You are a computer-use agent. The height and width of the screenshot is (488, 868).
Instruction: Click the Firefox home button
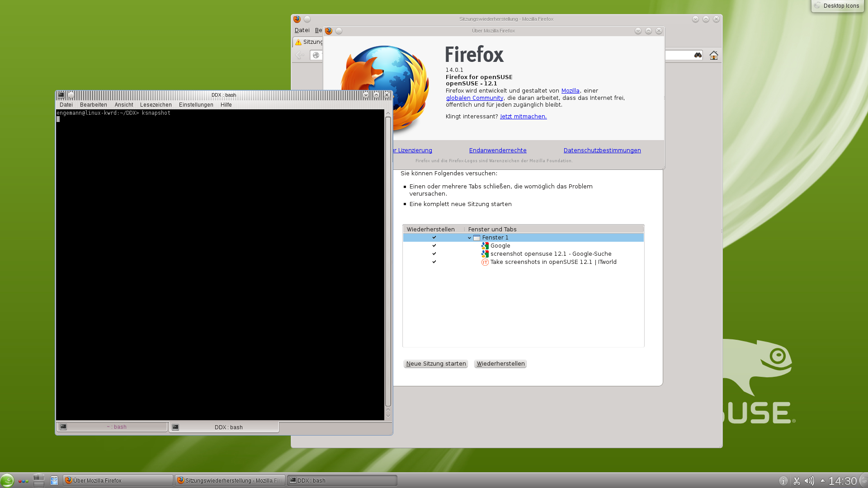[714, 55]
